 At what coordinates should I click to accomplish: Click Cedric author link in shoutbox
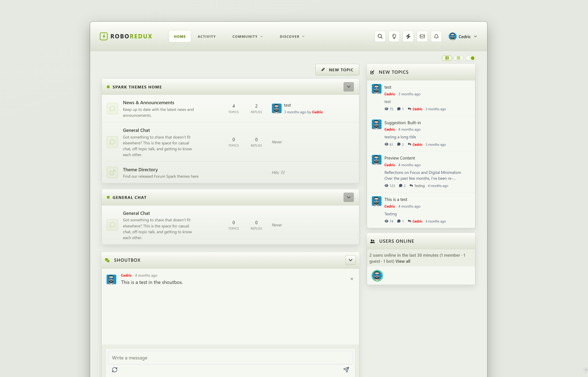(x=127, y=275)
